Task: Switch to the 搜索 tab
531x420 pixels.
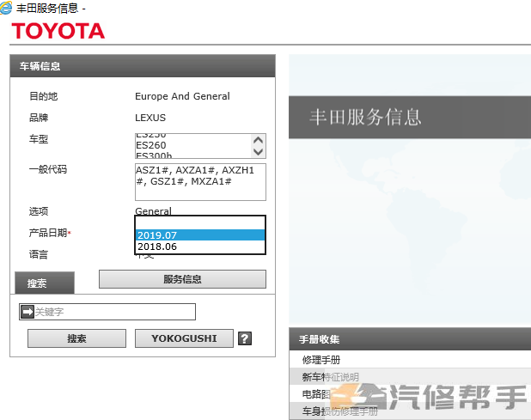Action: point(45,283)
